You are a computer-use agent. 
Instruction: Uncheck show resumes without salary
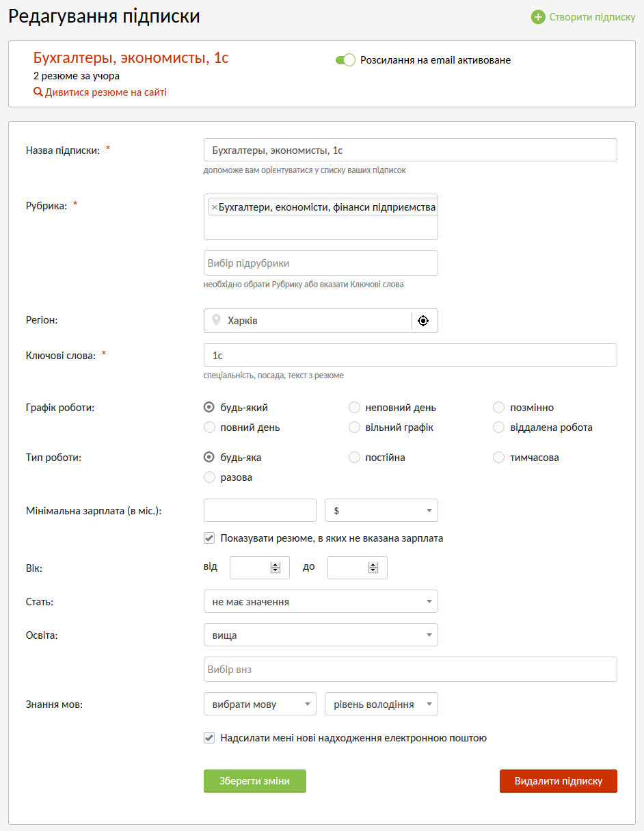(x=209, y=538)
